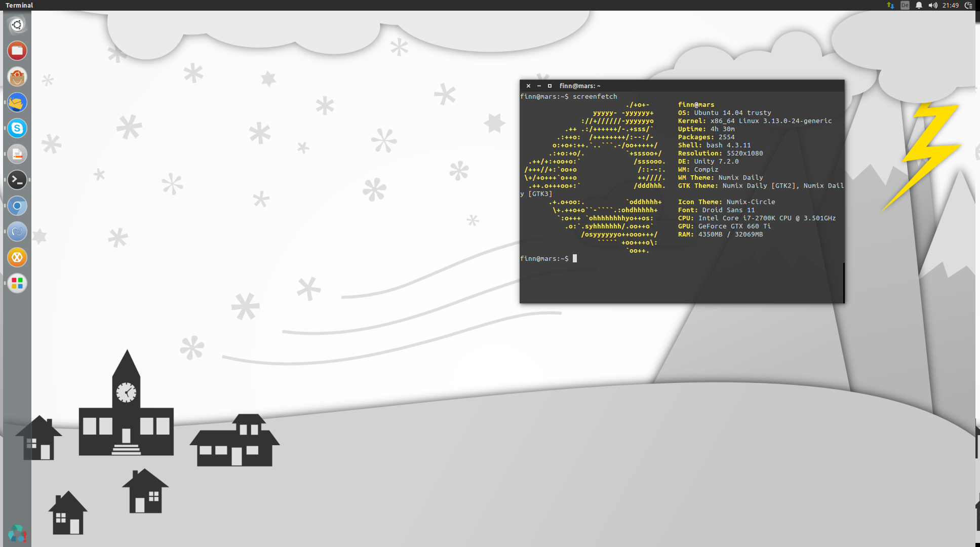Click the 'RAM: 4350MB / 32069MB' line
Image resolution: width=980 pixels, height=547 pixels.
click(720, 234)
